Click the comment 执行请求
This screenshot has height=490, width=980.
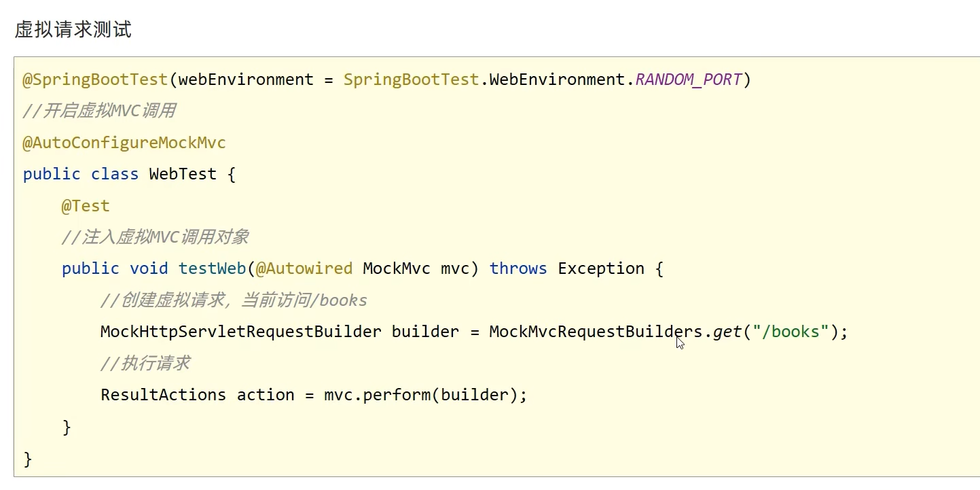point(145,364)
